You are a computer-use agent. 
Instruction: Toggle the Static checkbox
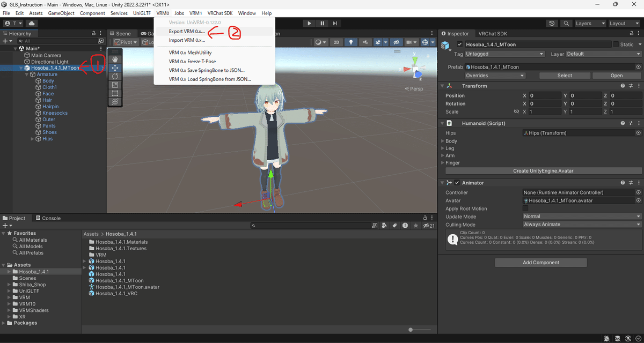pos(616,44)
